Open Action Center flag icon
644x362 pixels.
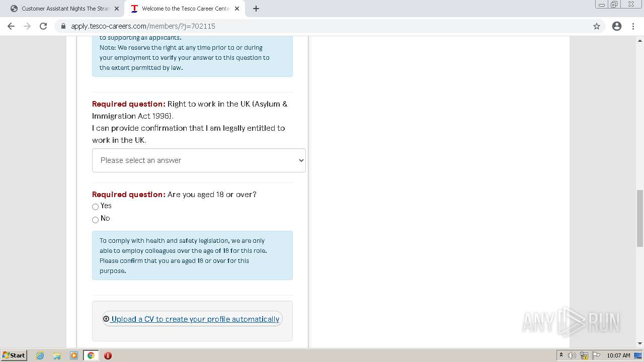595,355
